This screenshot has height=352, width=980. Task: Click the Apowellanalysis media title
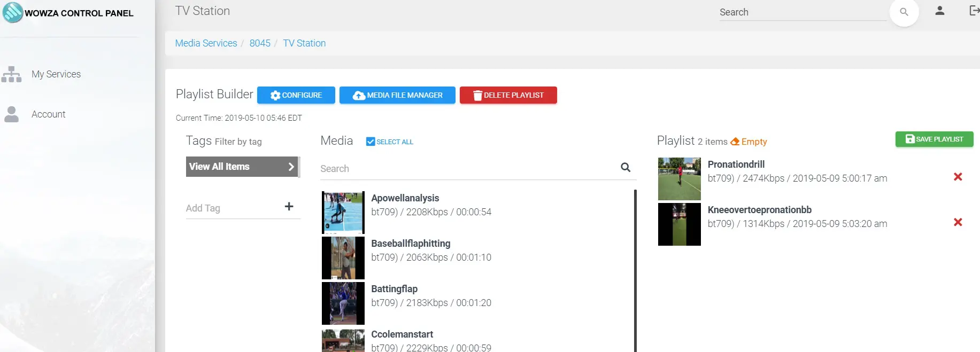[x=405, y=198]
